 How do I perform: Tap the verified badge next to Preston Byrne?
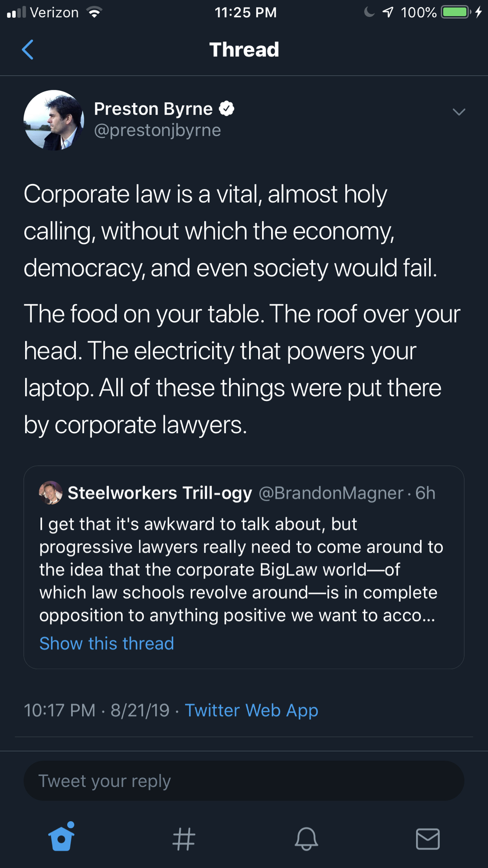tap(226, 108)
